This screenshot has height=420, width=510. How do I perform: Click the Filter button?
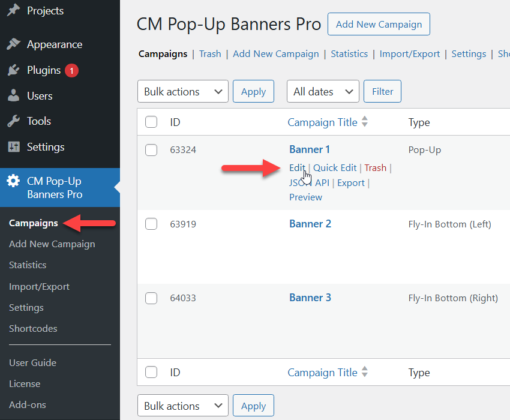(383, 91)
